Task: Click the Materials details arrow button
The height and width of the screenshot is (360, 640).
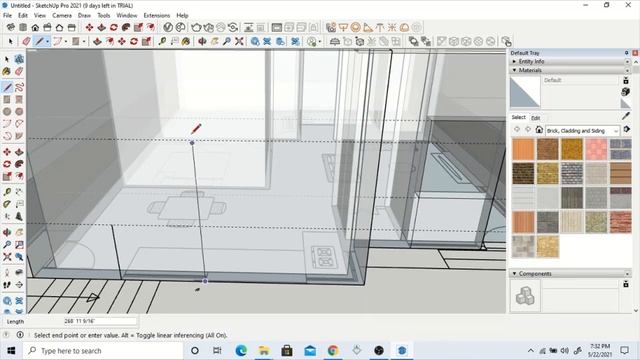Action: pos(627,129)
